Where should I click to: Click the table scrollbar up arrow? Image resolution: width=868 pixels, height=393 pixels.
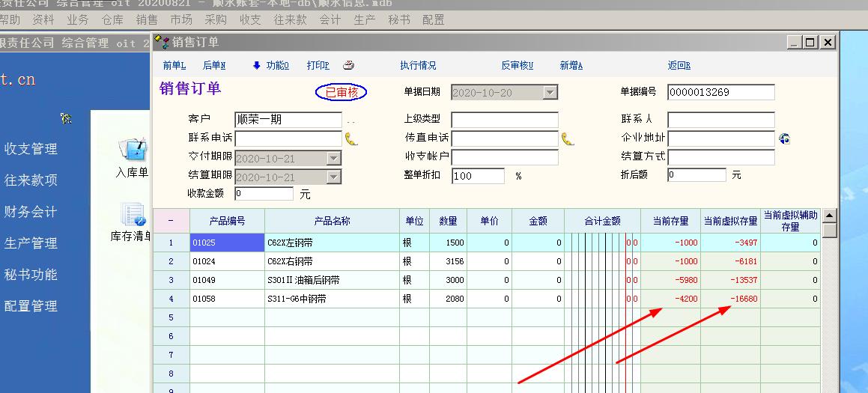[x=829, y=216]
